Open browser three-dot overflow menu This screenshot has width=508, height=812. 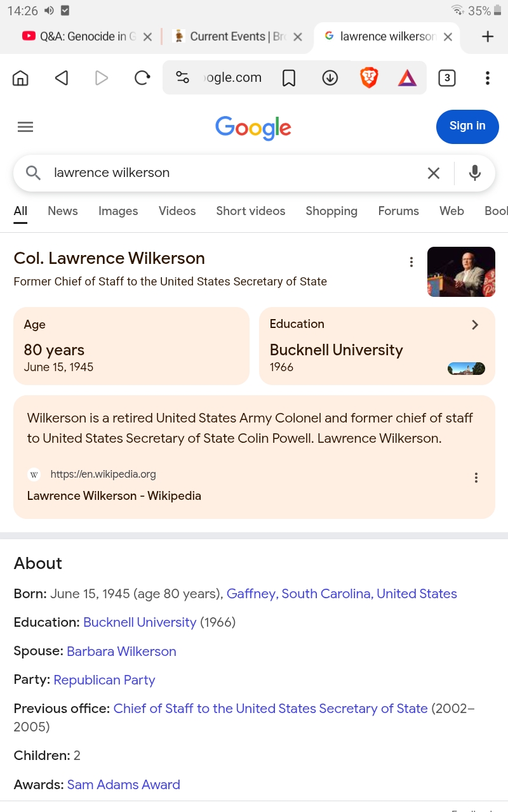[x=487, y=78]
